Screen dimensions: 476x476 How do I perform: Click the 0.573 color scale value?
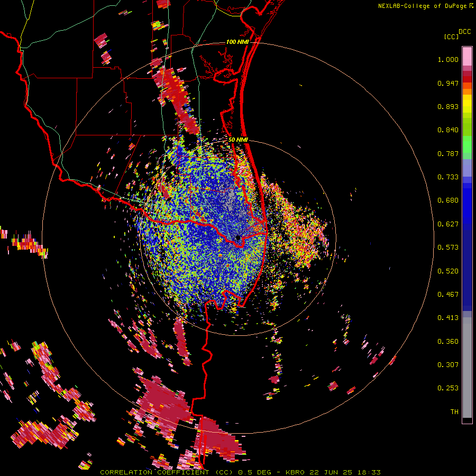448,248
